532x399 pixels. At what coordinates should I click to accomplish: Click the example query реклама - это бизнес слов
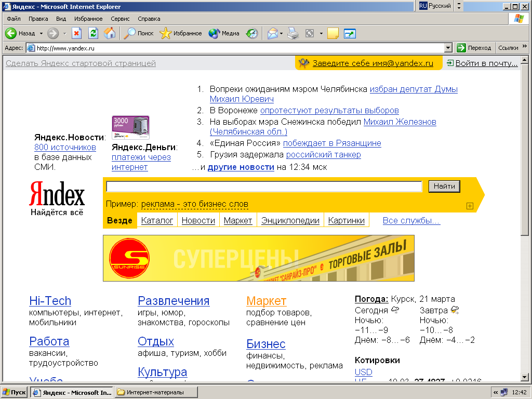point(195,204)
